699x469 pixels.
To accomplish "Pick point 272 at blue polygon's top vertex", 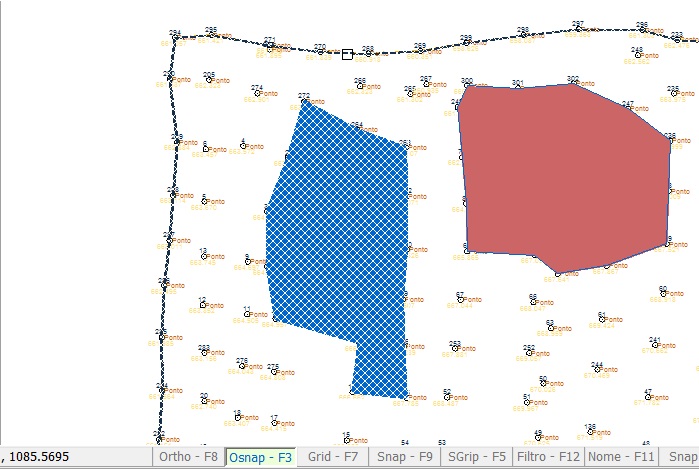I will (304, 101).
